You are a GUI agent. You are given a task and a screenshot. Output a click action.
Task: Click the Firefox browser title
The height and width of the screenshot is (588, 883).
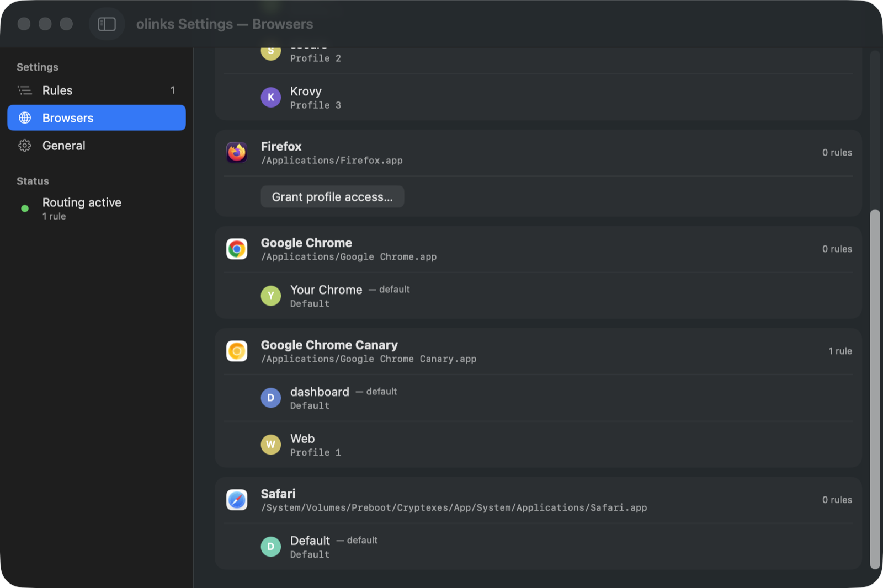click(x=281, y=146)
